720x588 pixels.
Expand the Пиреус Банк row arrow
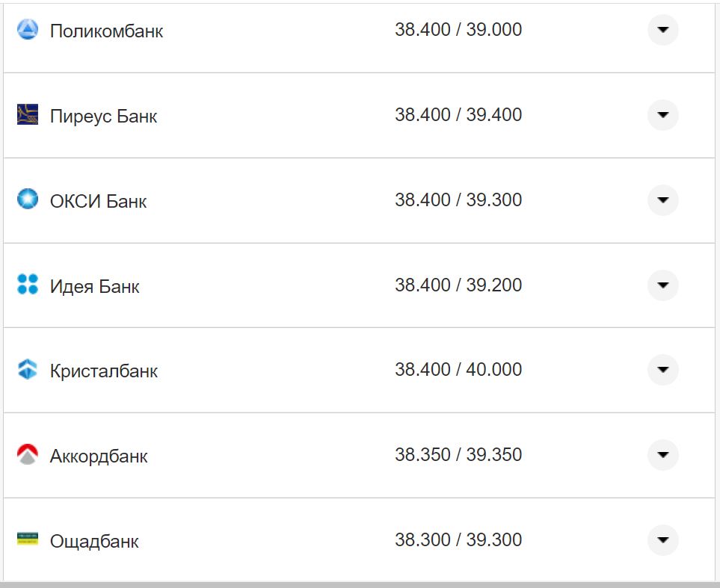(662, 115)
